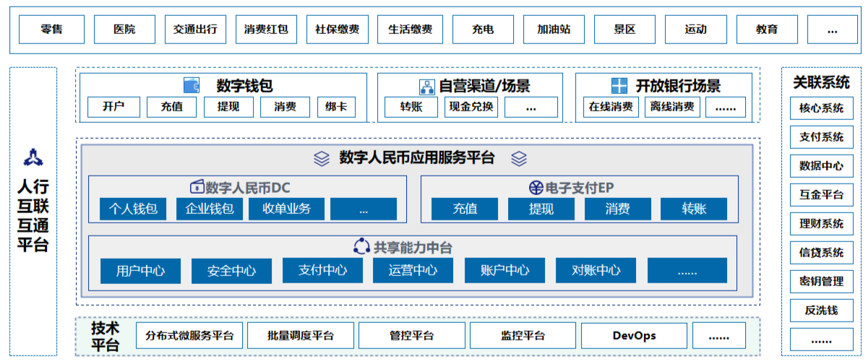Image resolution: width=868 pixels, height=362 pixels.
Task: Choose 绑卡 under 数字钱包
Action: (336, 107)
